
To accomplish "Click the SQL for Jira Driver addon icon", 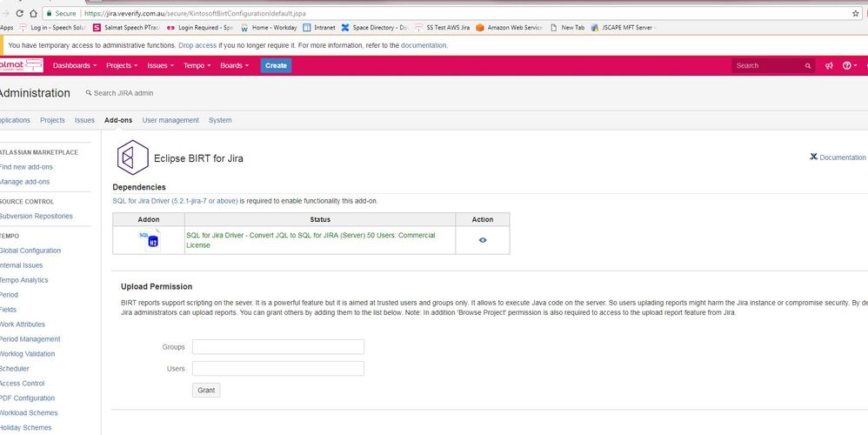I will (149, 240).
